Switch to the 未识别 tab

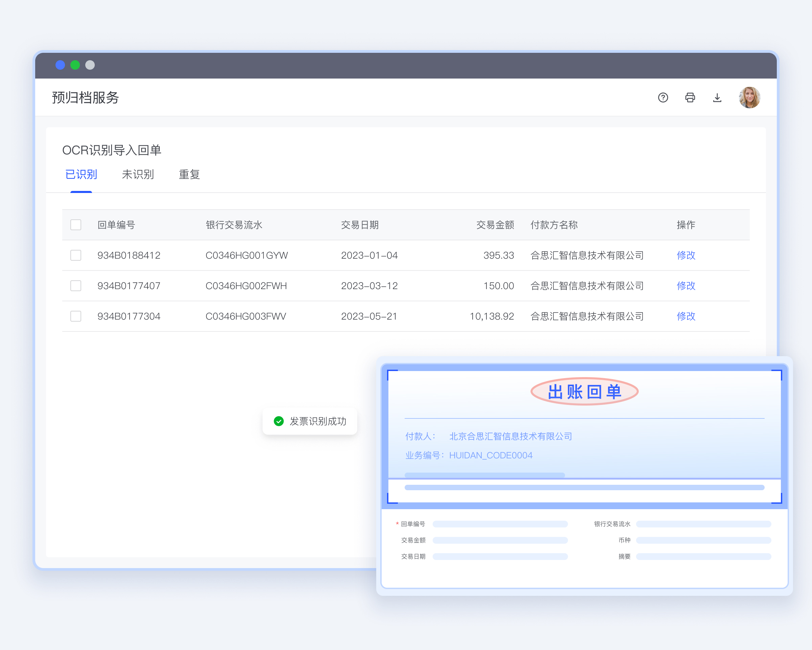coord(138,174)
